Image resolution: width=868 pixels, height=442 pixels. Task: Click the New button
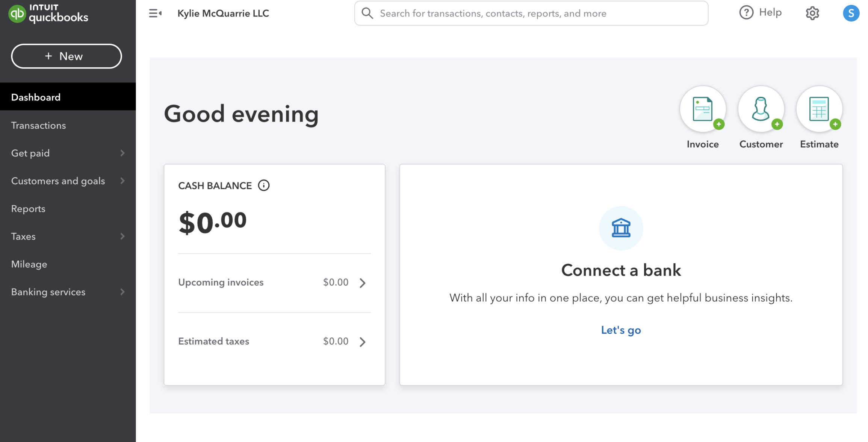pyautogui.click(x=67, y=56)
